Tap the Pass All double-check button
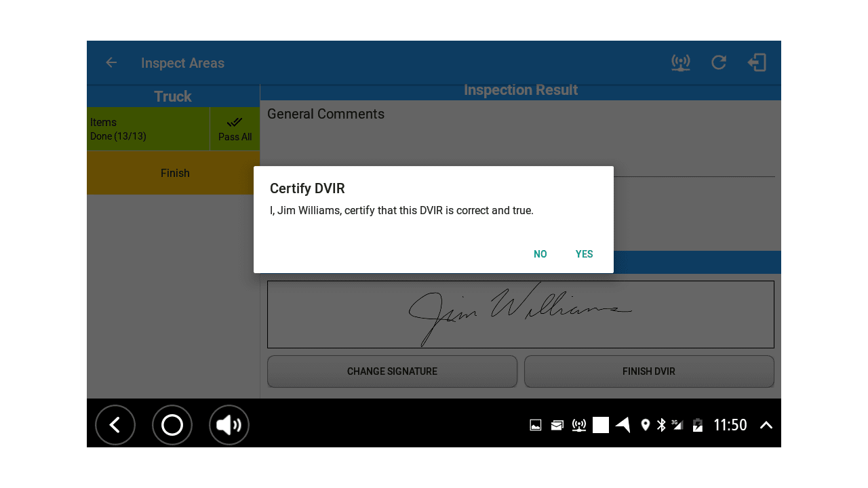 click(x=235, y=129)
